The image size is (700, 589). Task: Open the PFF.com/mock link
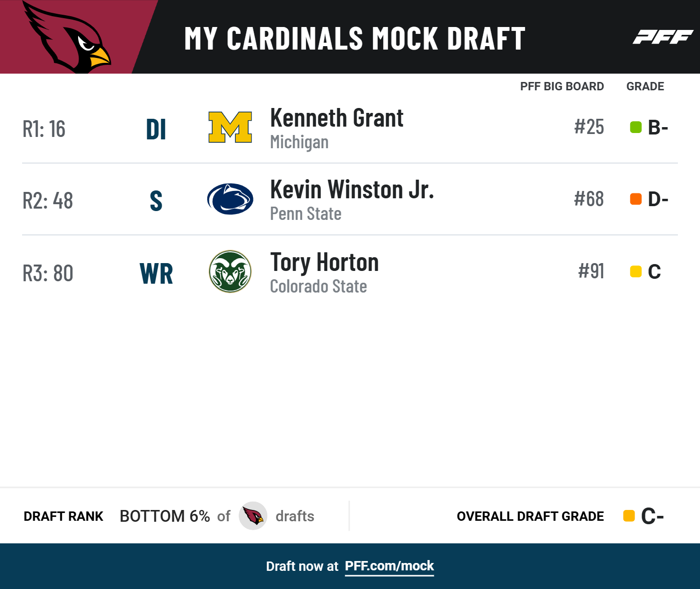pyautogui.click(x=389, y=566)
